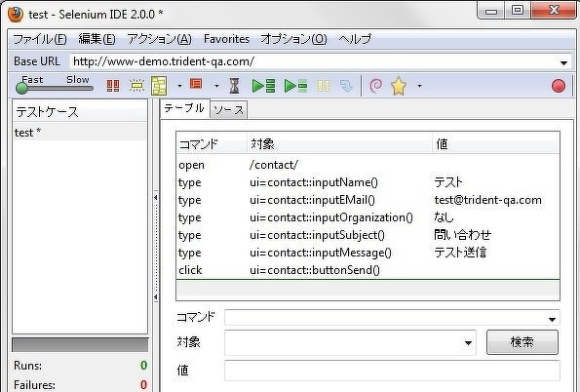Play entire test suite
The height and width of the screenshot is (392, 580).
point(263,86)
